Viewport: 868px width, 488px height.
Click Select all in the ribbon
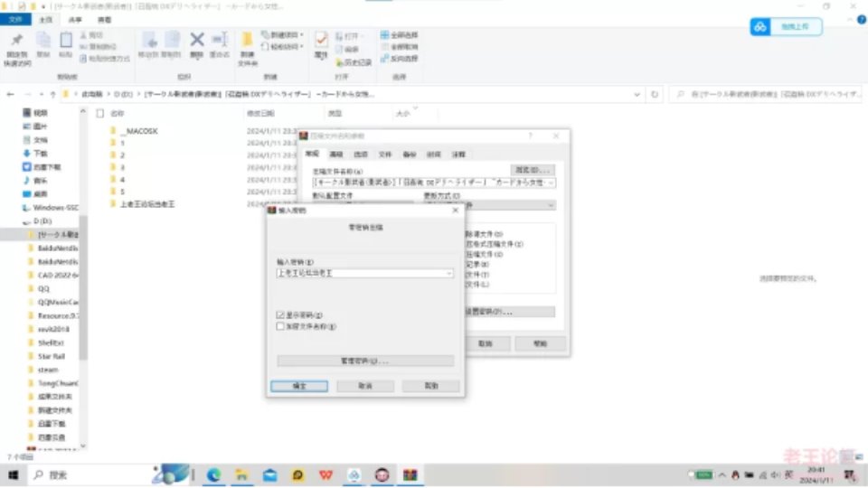(399, 35)
